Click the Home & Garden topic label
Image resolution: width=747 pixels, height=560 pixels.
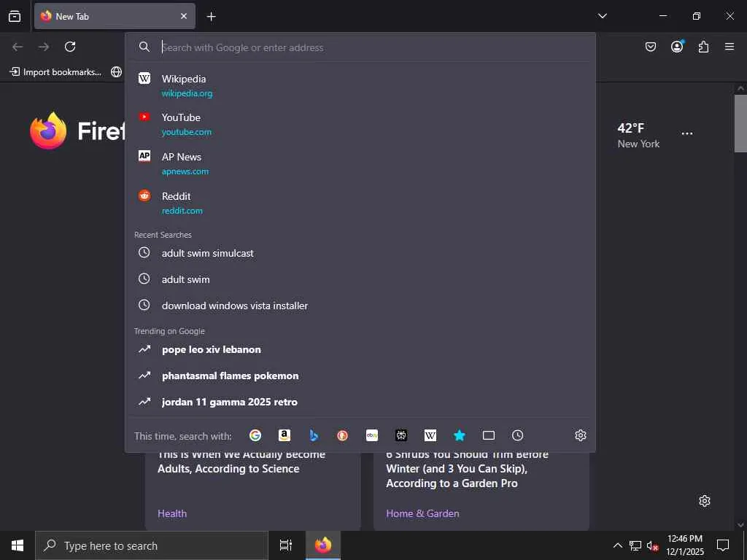point(422,513)
